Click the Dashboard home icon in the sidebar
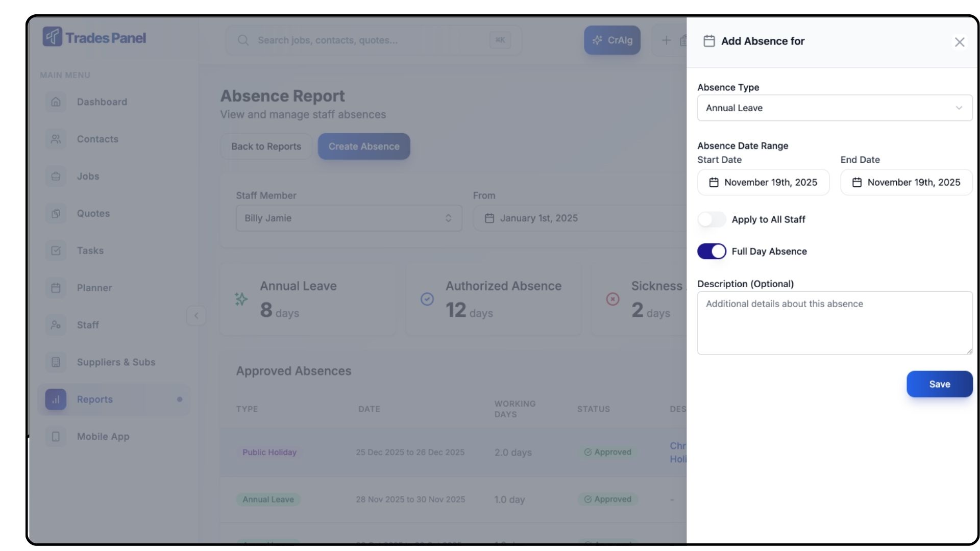Screen dimensions: 980x551 56,102
